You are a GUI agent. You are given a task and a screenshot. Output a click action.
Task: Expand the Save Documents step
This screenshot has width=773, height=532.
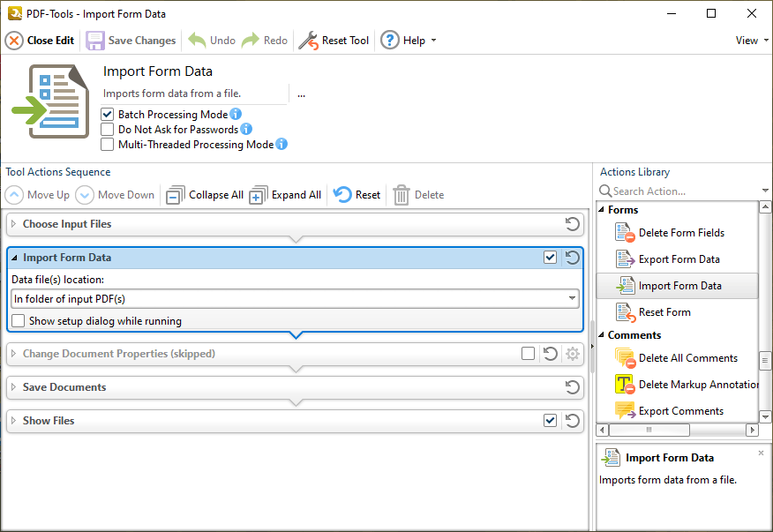(x=14, y=387)
